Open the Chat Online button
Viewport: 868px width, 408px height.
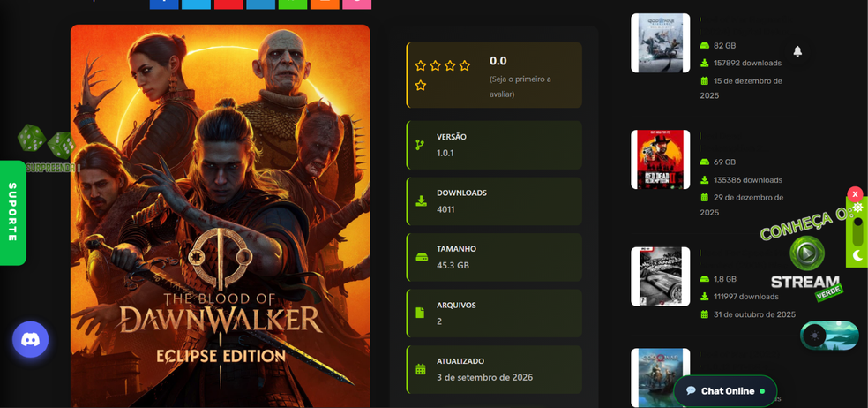(725, 391)
